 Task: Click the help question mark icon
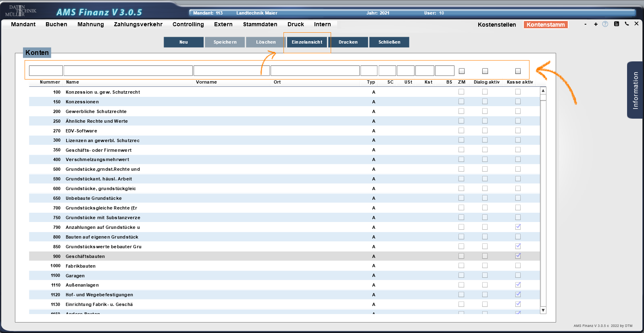pos(605,24)
